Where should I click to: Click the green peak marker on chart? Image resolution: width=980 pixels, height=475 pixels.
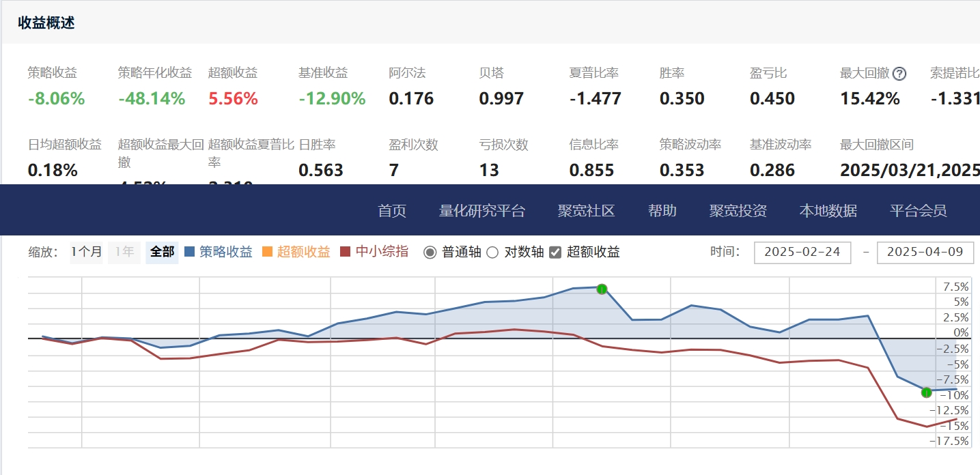coord(602,289)
